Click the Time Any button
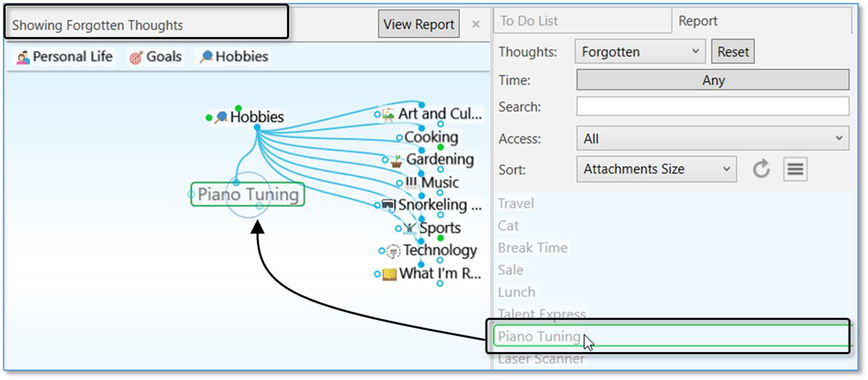The image size is (868, 380). coord(712,80)
